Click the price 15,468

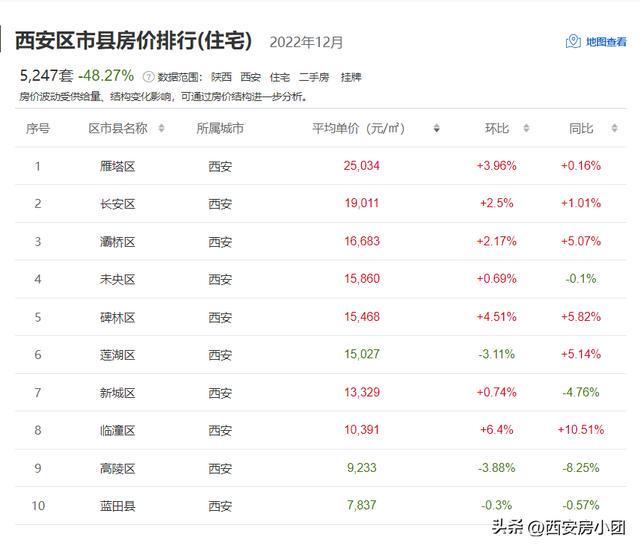(x=362, y=317)
